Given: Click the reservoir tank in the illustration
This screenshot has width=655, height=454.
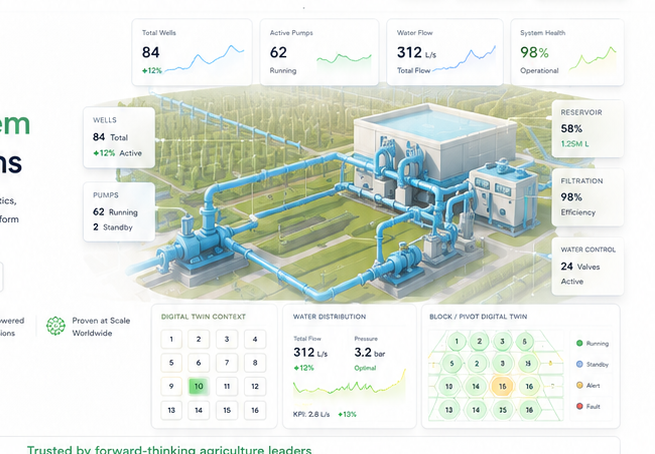Looking at the screenshot, I should [434, 142].
